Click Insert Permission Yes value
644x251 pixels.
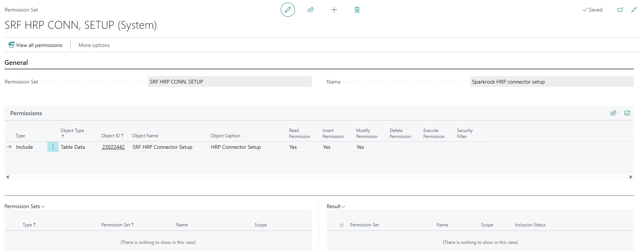coord(327,147)
